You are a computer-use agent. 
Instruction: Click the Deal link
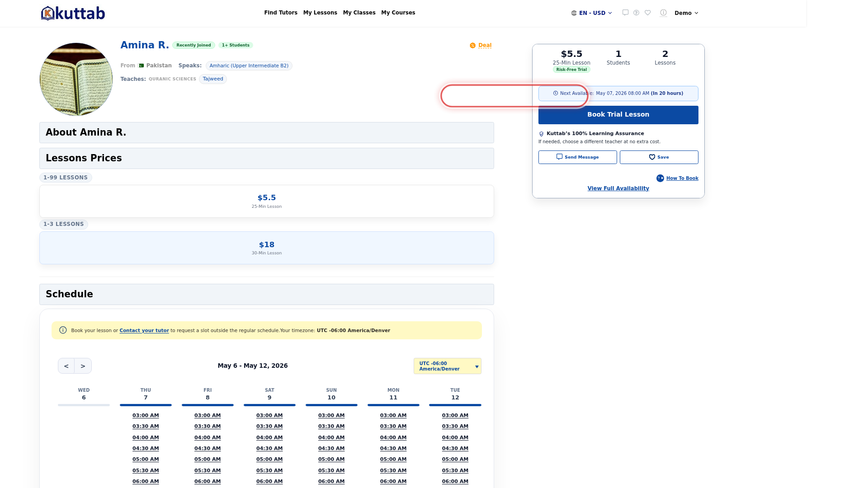[x=485, y=46]
